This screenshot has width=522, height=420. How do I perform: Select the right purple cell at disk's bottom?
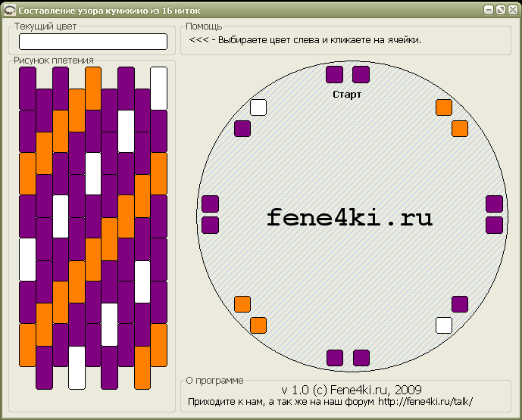[x=361, y=358]
